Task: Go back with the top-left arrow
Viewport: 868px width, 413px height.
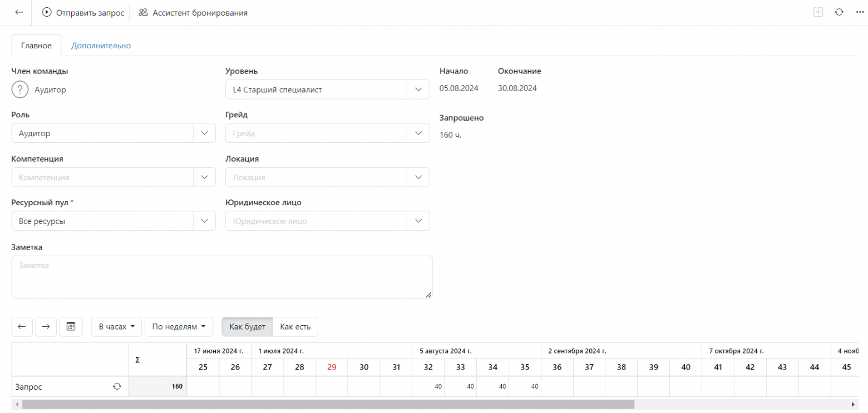Action: 19,12
